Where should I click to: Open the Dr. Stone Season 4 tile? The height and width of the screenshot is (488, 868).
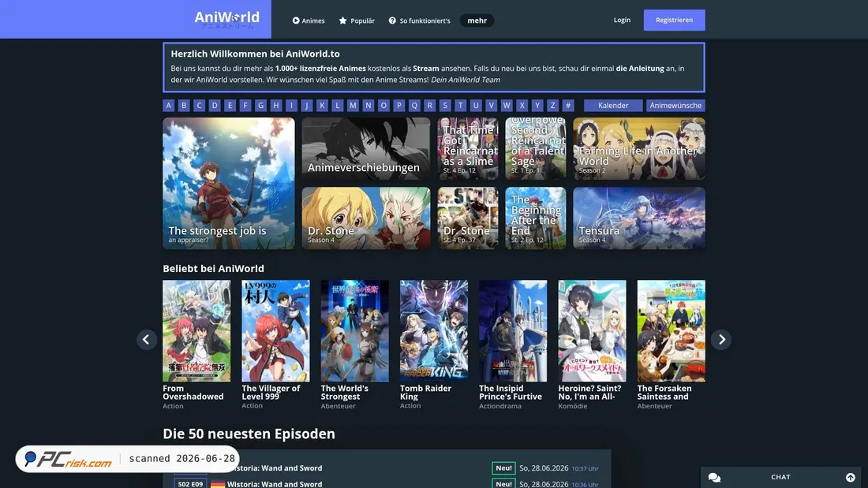366,218
